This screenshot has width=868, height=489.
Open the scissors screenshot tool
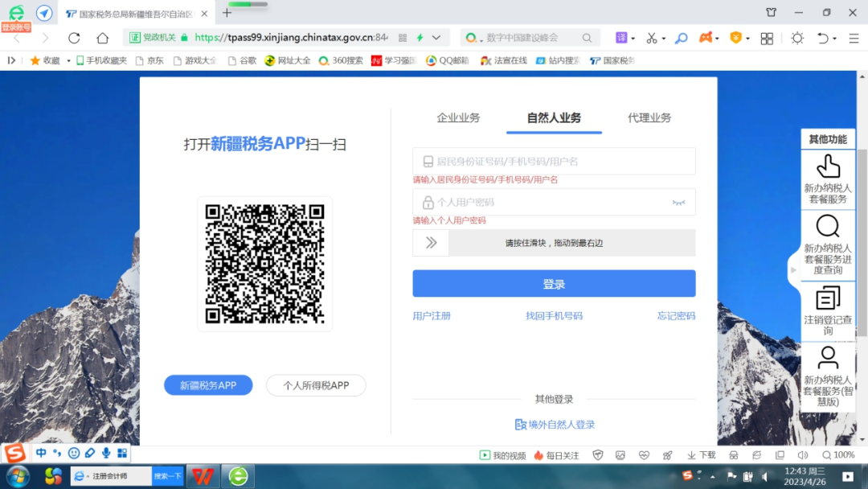[x=652, y=38]
